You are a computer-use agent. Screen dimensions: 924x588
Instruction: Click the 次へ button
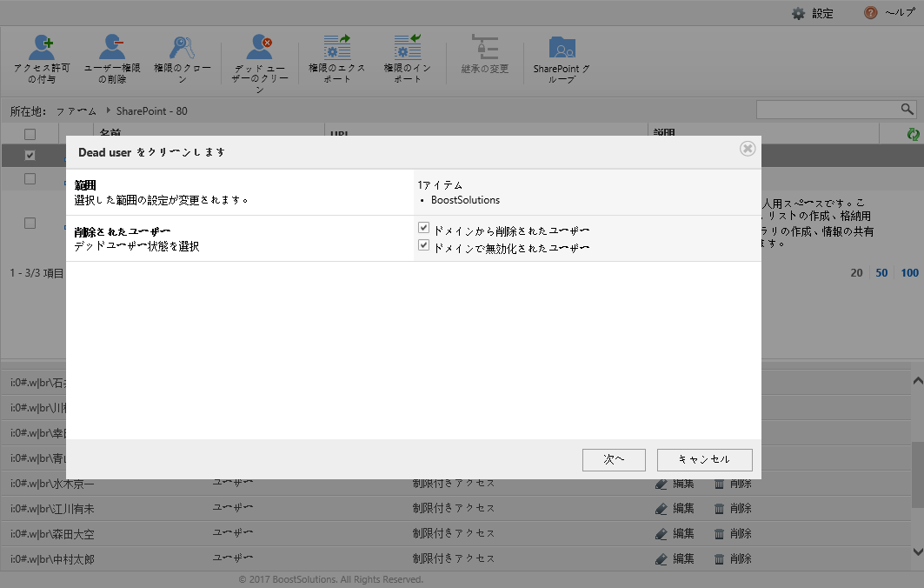point(614,460)
